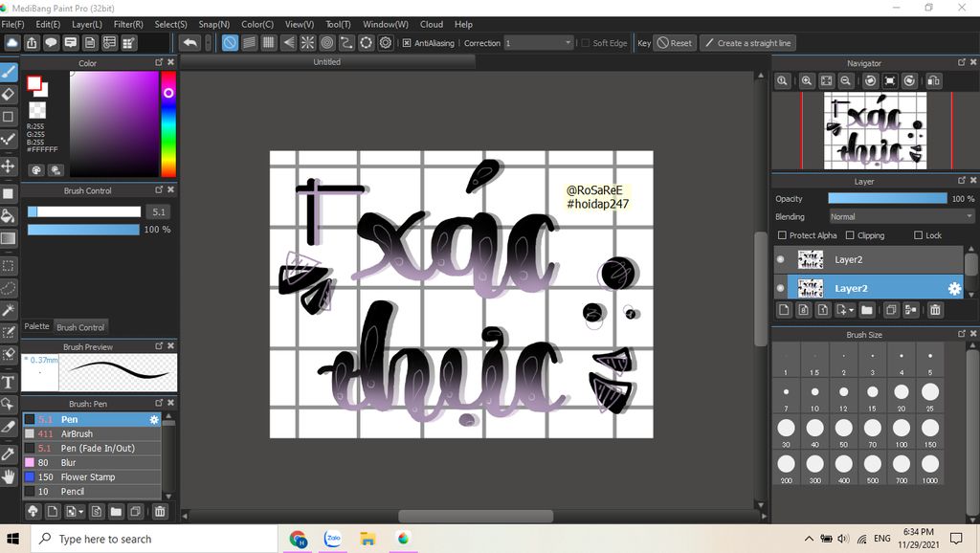Open the File menu
Viewport: 980px width, 553px height.
[12, 24]
